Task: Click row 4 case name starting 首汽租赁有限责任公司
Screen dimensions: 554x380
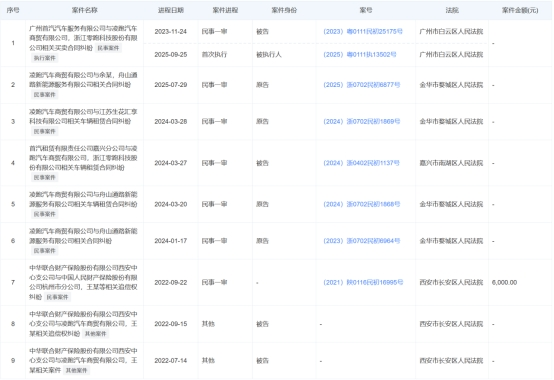Action: [83, 158]
